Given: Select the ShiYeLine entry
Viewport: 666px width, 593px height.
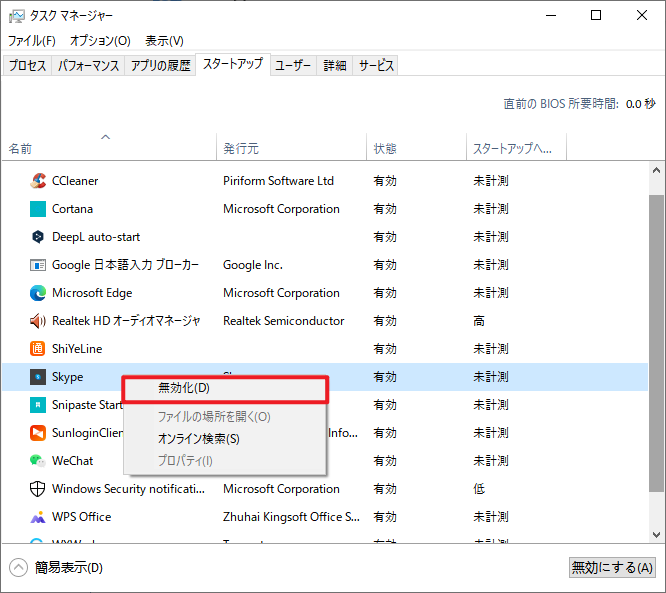Looking at the screenshot, I should (x=77, y=349).
